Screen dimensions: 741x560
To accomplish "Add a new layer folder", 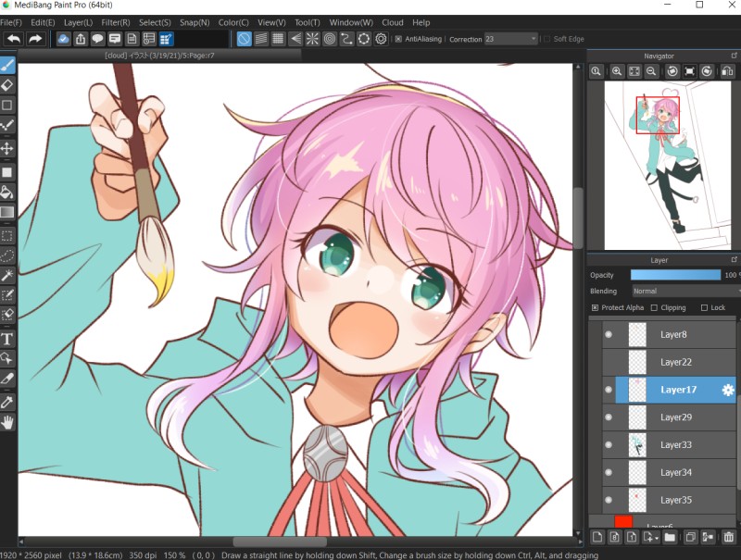I will tap(670, 538).
